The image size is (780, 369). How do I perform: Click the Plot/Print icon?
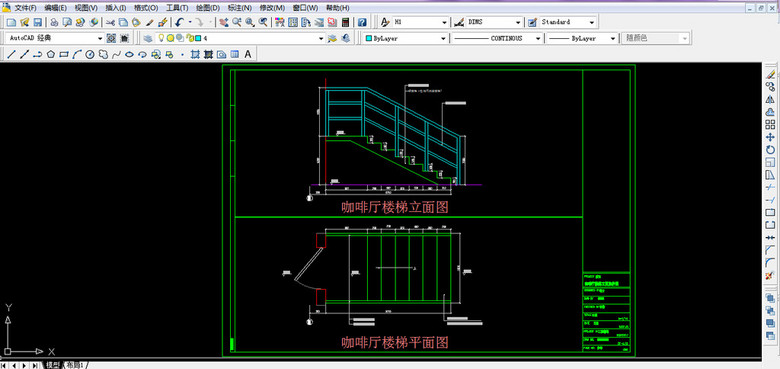[54, 22]
